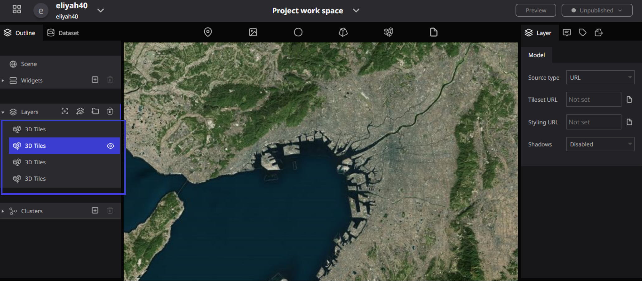Select the first 3D Tiles layer
This screenshot has height=281, width=644.
pyautogui.click(x=64, y=129)
